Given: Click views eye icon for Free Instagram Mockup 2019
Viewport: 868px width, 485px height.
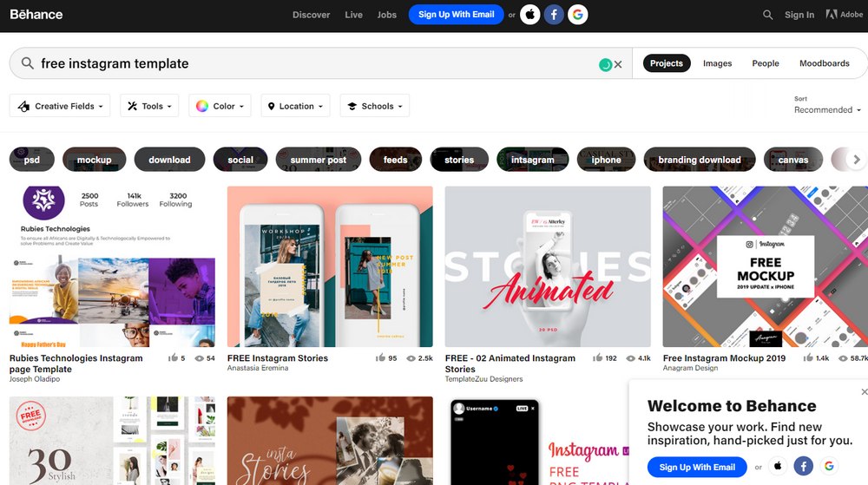Looking at the screenshot, I should click(843, 358).
